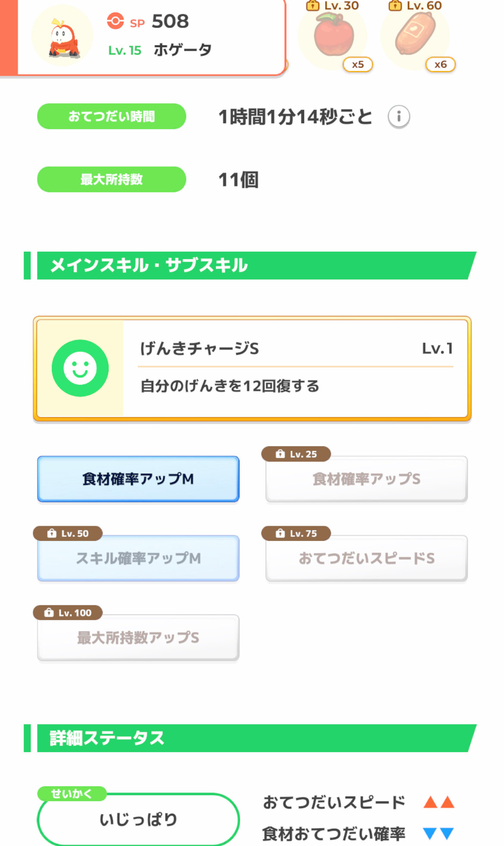
Task: Tap the blue down arrows for ingredient rate
Action: [439, 834]
